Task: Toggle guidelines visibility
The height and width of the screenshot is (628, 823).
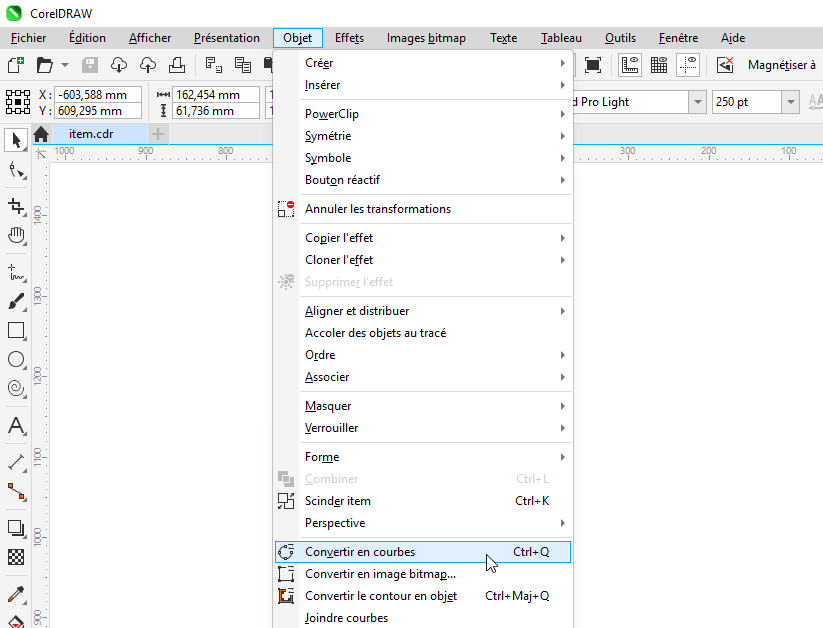Action: click(x=688, y=65)
